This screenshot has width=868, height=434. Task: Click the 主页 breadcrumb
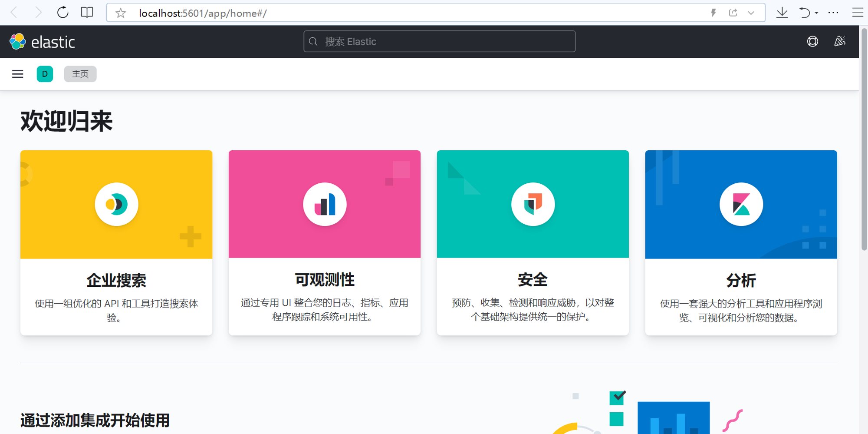pos(80,74)
